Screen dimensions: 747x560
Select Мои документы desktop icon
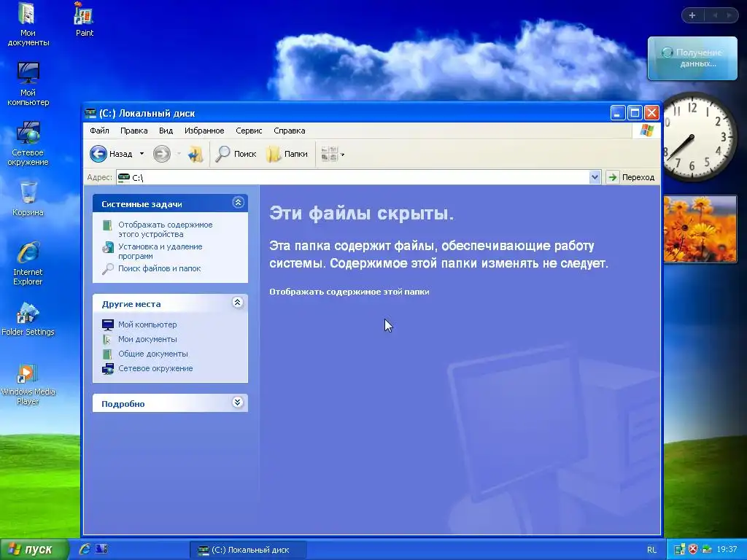coord(28,24)
